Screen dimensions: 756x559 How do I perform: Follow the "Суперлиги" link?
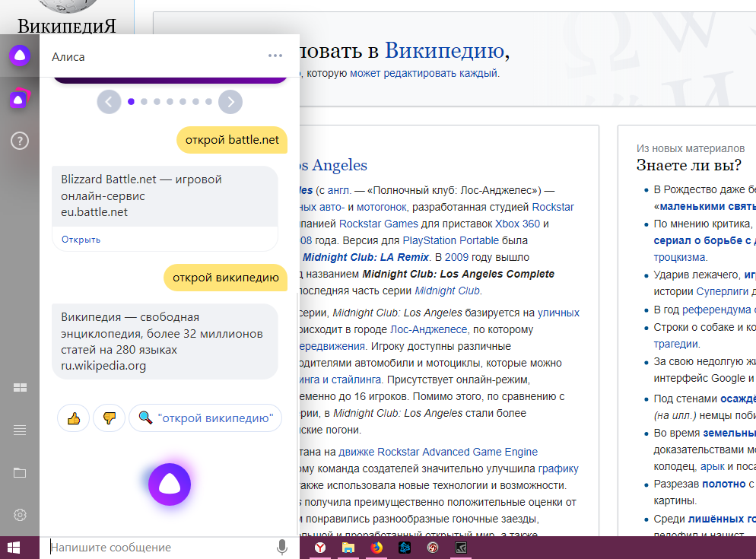click(723, 291)
